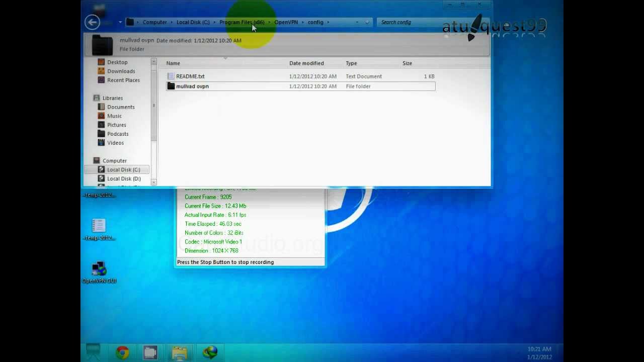
Task: Click the 'File folder' type cell in list
Action: [x=358, y=86]
